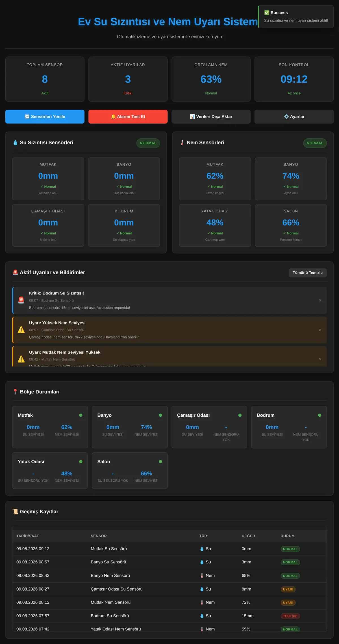Click the red siren icon in Bodrum alert

[21, 300]
